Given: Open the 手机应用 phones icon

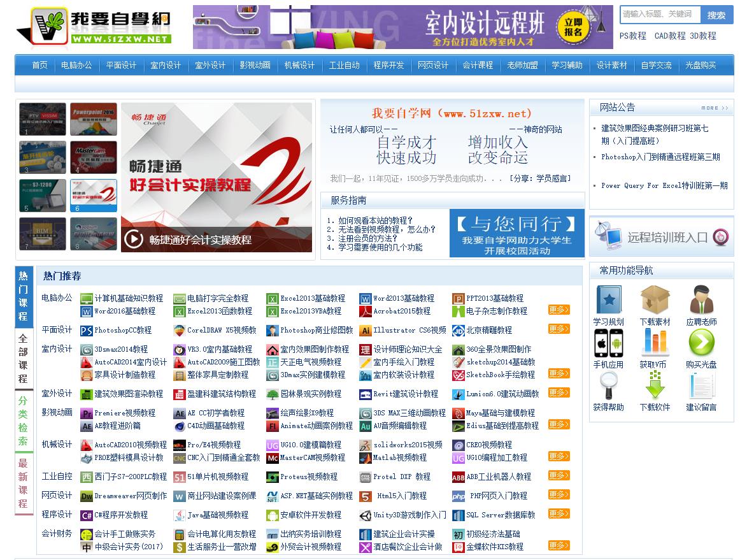Looking at the screenshot, I should click(609, 343).
